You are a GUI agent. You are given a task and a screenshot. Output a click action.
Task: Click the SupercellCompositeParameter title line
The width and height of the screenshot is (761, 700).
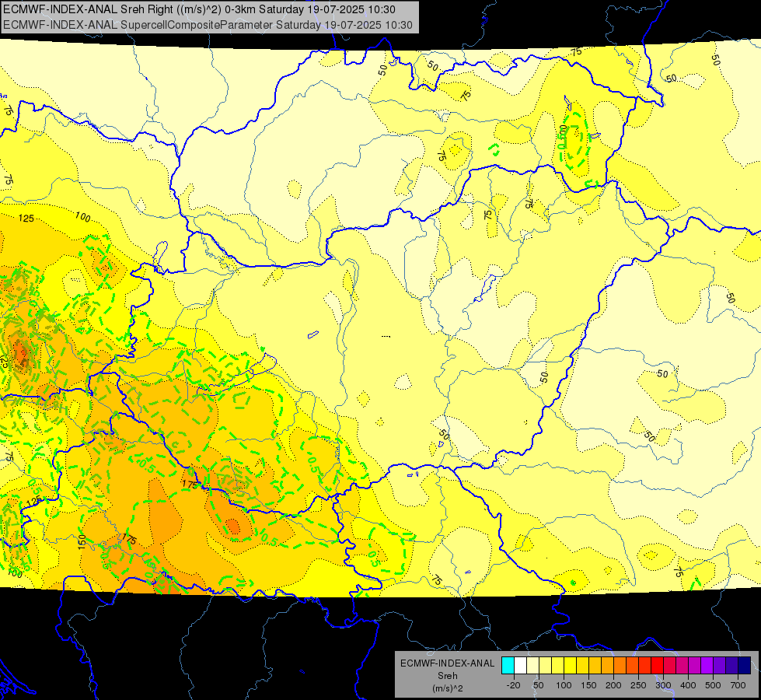point(208,25)
